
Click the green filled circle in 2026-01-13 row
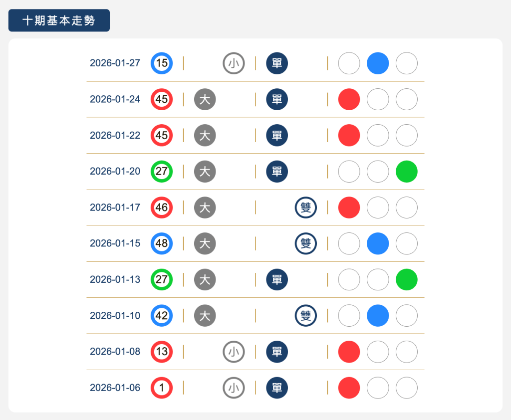click(x=407, y=279)
